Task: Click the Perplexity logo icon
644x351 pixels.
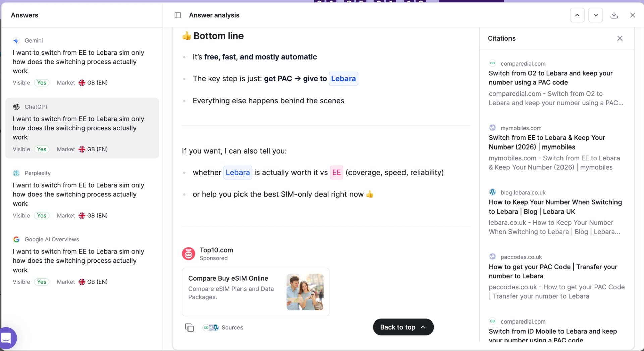Action: coord(16,173)
